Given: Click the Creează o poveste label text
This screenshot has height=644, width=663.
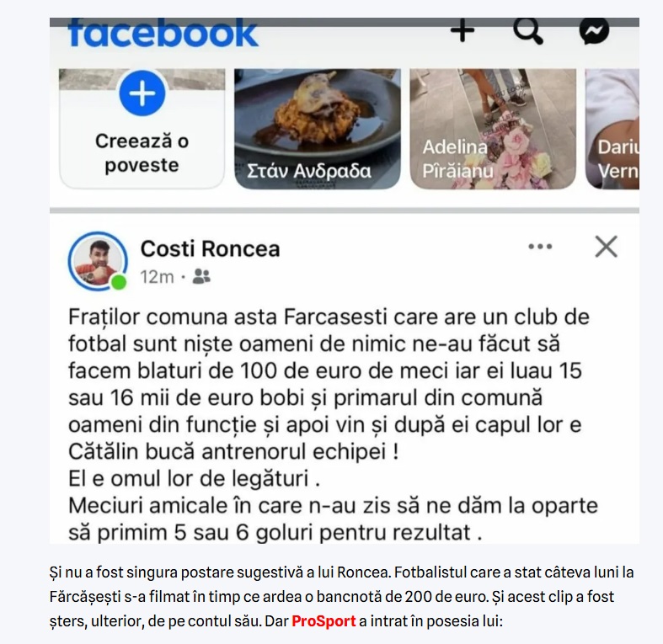Looking at the screenshot, I should click(142, 152).
